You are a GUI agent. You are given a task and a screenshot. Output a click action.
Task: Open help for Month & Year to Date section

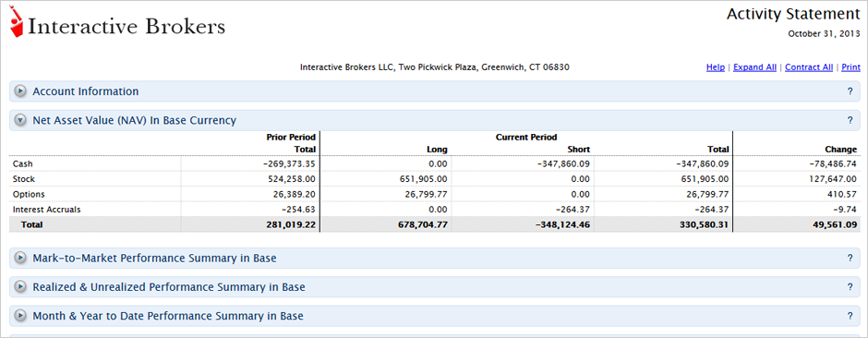[x=850, y=316]
